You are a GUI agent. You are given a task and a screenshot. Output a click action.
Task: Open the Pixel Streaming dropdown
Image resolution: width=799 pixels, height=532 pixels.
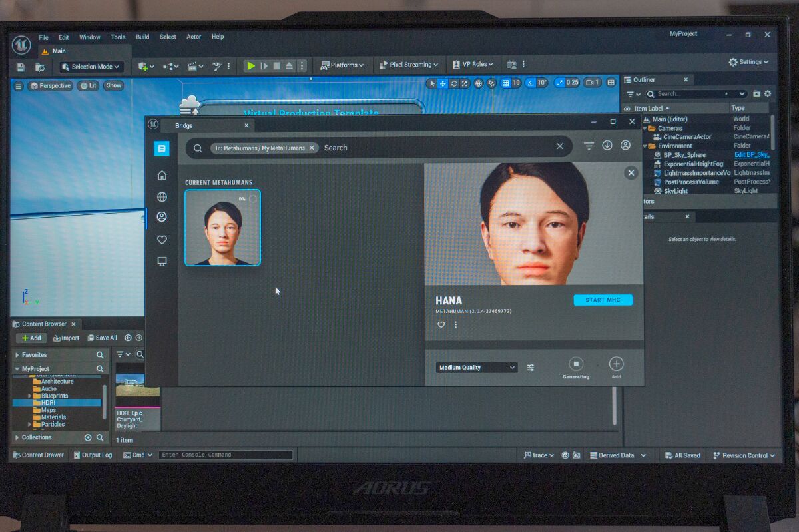[408, 65]
